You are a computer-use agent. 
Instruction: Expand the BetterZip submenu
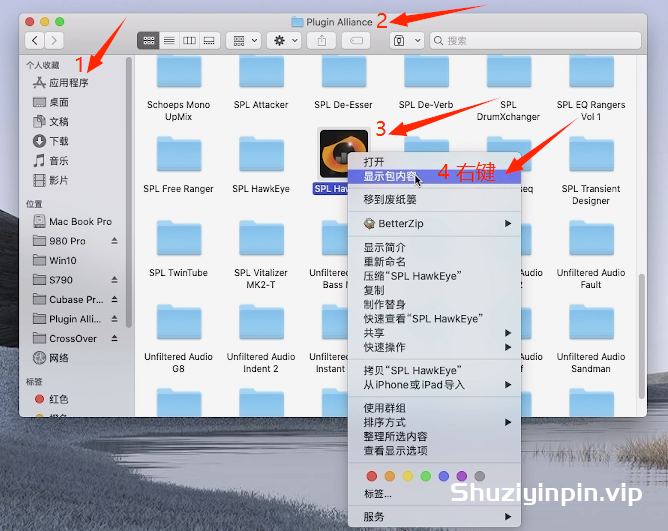coord(435,223)
